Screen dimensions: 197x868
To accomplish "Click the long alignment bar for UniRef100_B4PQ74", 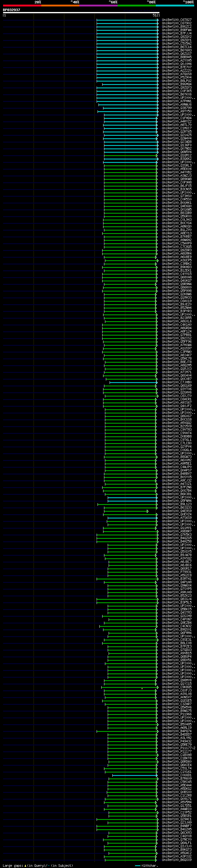I will (x=128, y=731).
